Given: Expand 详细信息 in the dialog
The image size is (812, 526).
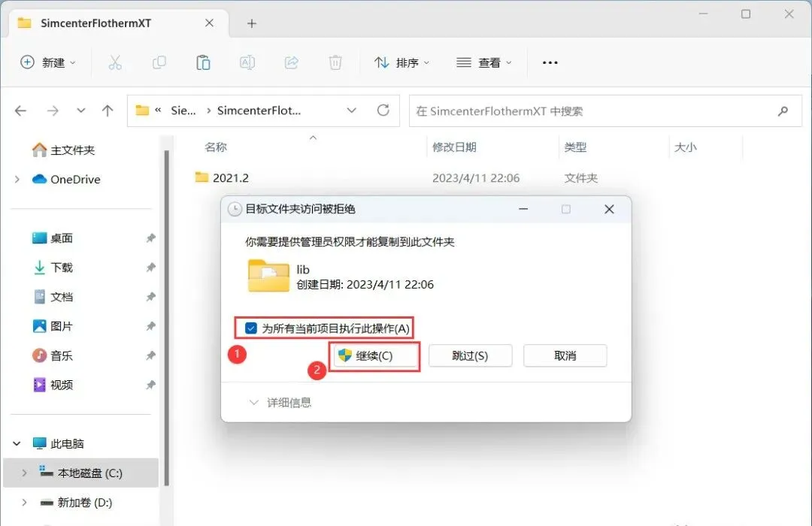Looking at the screenshot, I should click(x=280, y=402).
